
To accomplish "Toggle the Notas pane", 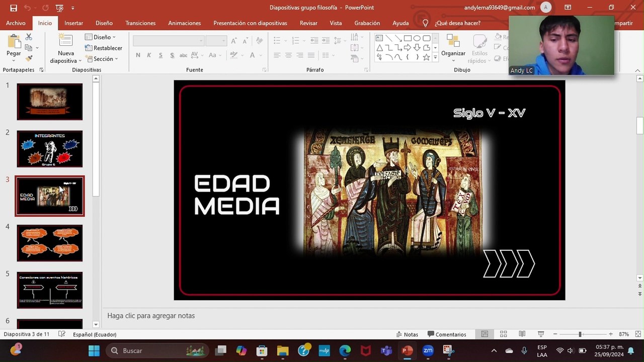I will coord(407,334).
